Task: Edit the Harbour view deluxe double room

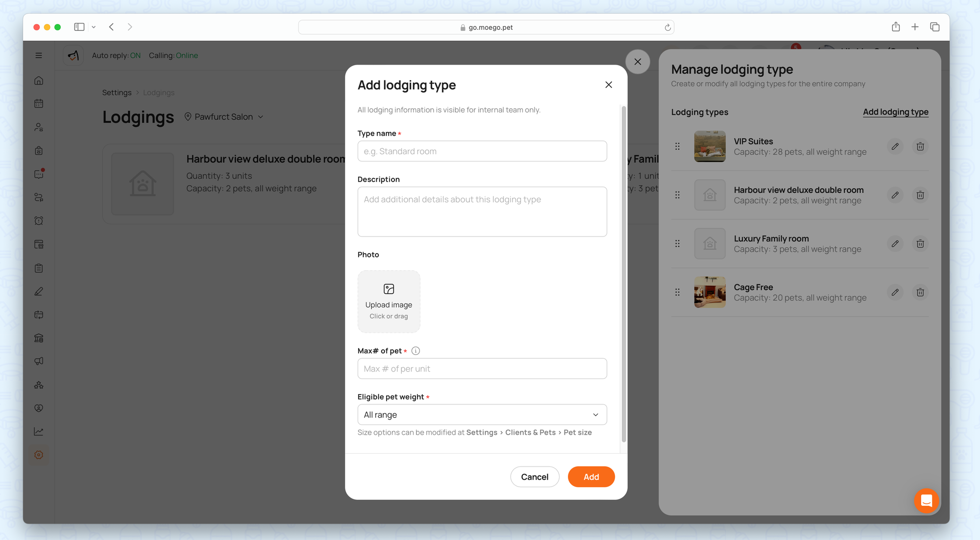Action: (x=895, y=195)
